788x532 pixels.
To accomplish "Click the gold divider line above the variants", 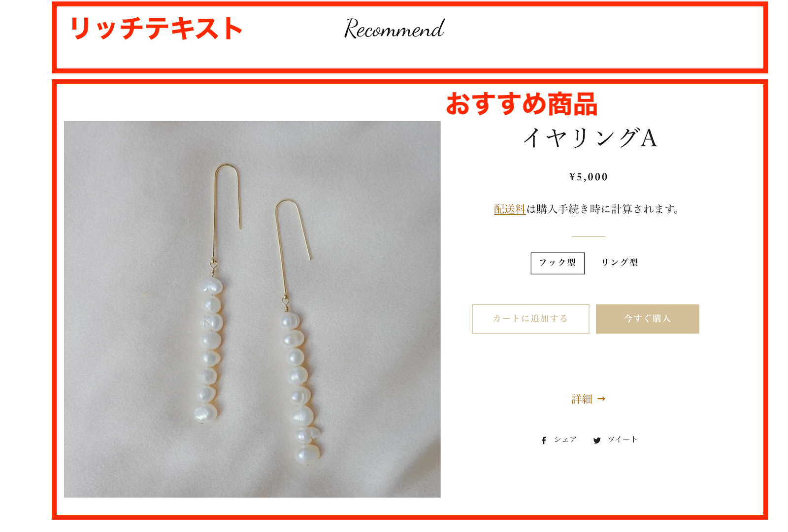I will pos(589,236).
